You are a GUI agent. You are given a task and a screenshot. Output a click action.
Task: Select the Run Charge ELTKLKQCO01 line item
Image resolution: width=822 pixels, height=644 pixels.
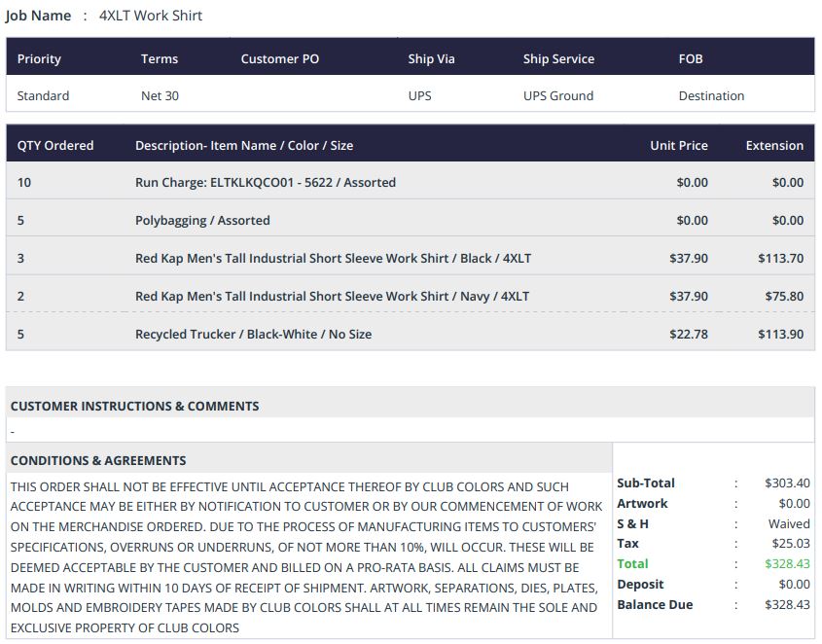[265, 183]
